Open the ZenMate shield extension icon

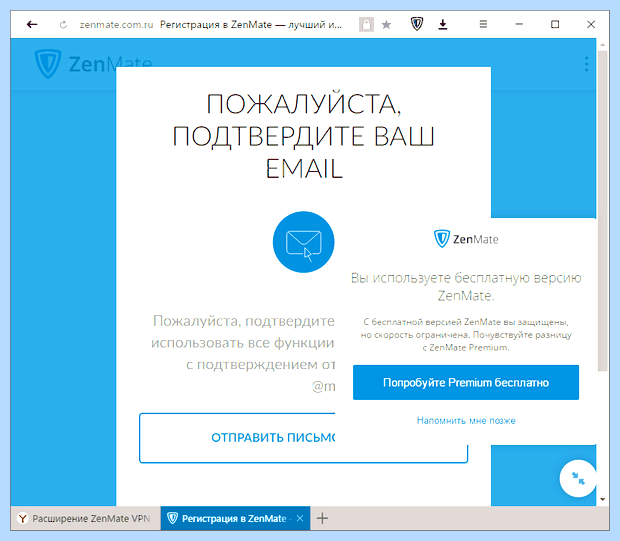coord(417,24)
